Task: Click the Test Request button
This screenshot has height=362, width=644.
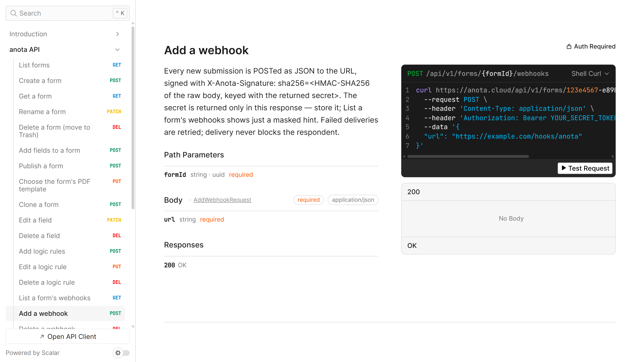Action: pos(585,168)
